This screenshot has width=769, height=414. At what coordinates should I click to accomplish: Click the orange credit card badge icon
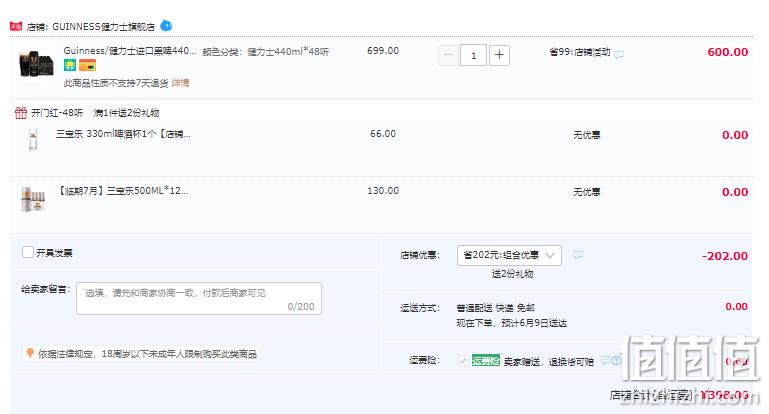[87, 65]
